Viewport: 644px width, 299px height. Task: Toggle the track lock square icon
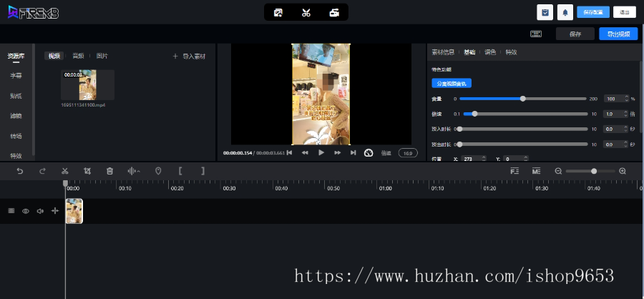(11, 211)
